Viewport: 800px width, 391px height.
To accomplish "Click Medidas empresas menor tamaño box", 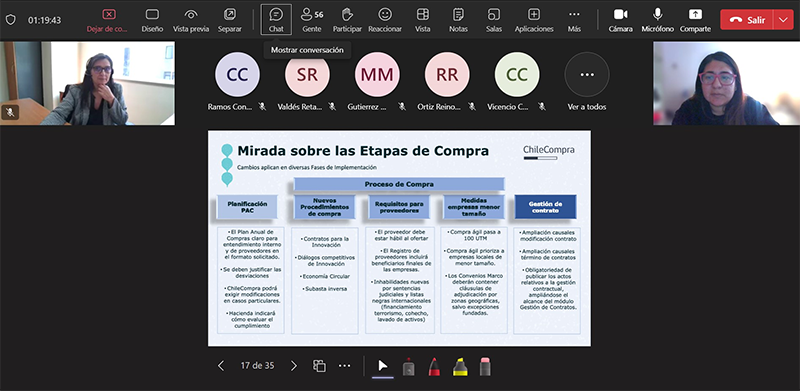I will tap(473, 207).
